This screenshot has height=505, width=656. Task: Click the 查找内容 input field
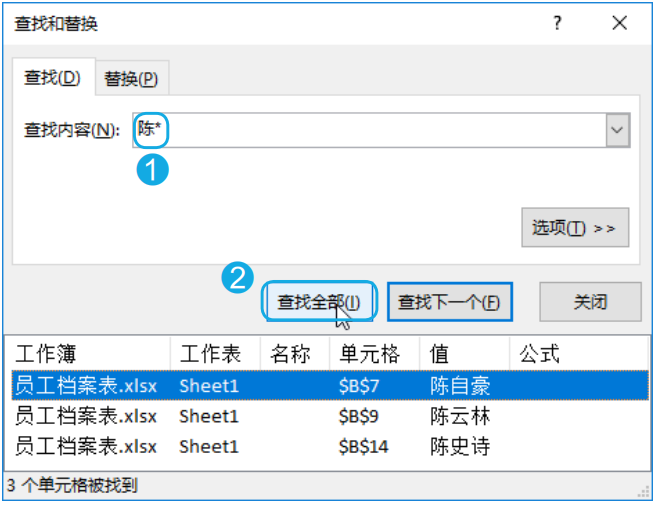[x=369, y=130]
